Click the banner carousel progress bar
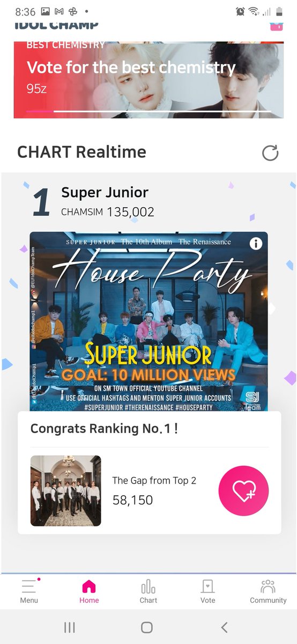The image size is (297, 644). [148, 111]
